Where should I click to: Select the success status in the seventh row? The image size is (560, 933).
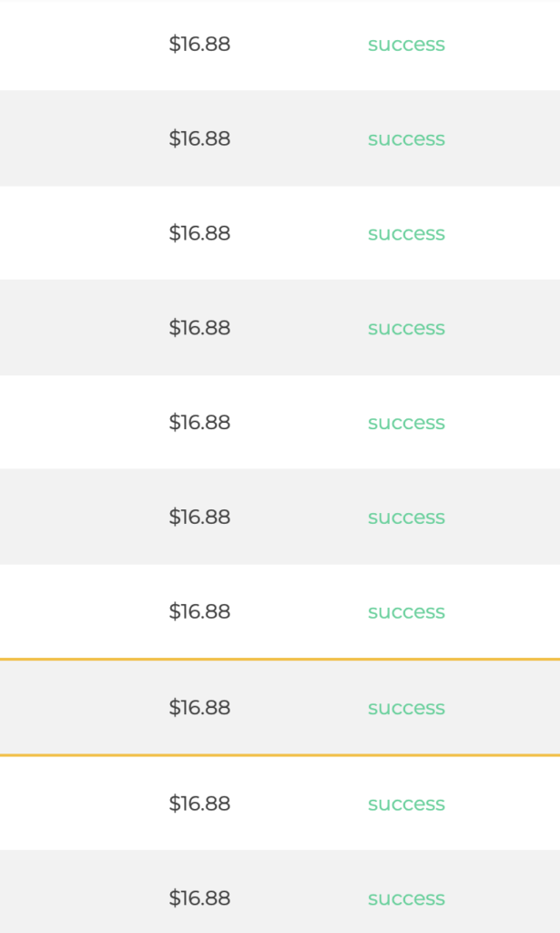[406, 612]
